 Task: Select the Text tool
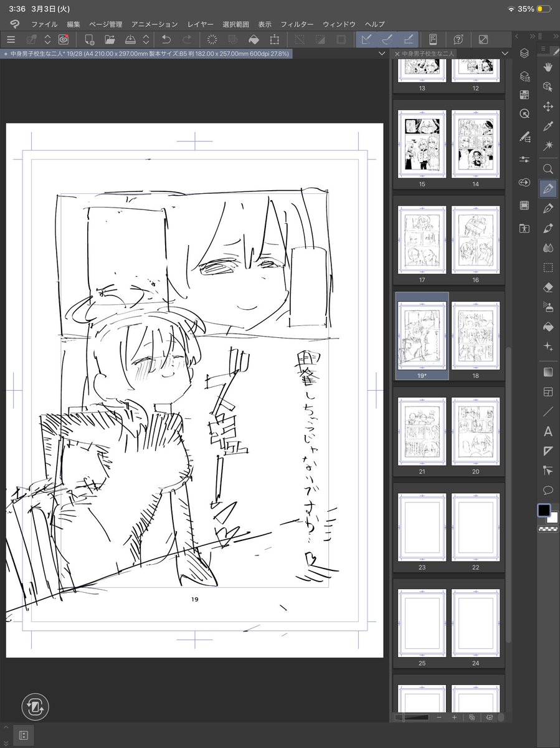point(548,431)
